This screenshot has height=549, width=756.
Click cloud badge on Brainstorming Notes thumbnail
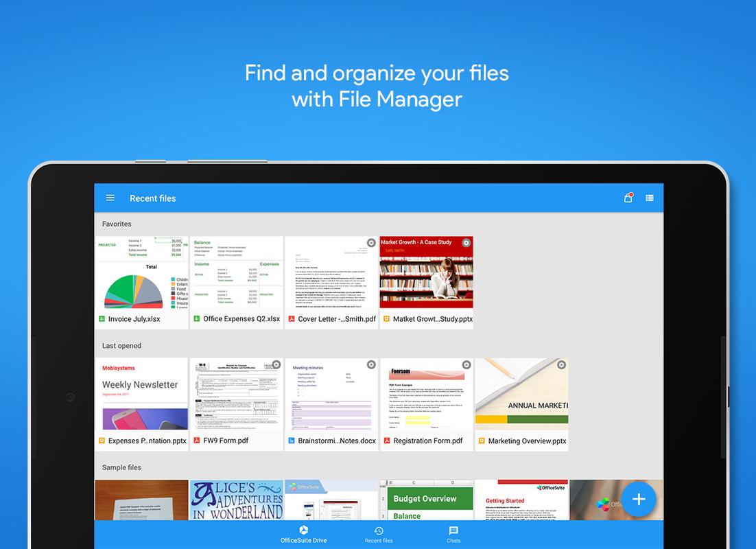tap(371, 364)
